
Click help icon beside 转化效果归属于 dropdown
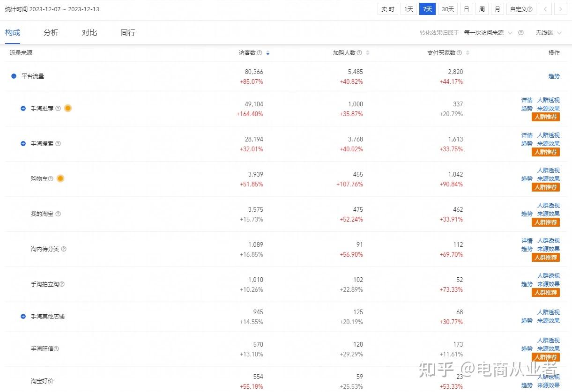(521, 33)
